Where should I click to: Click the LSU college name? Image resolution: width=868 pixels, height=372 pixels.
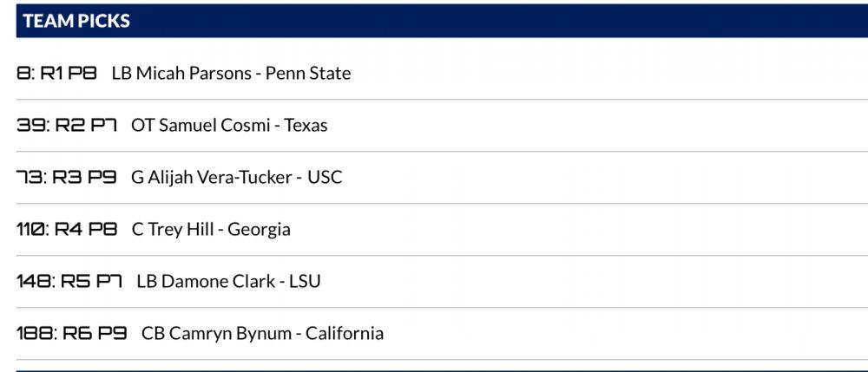(x=305, y=282)
